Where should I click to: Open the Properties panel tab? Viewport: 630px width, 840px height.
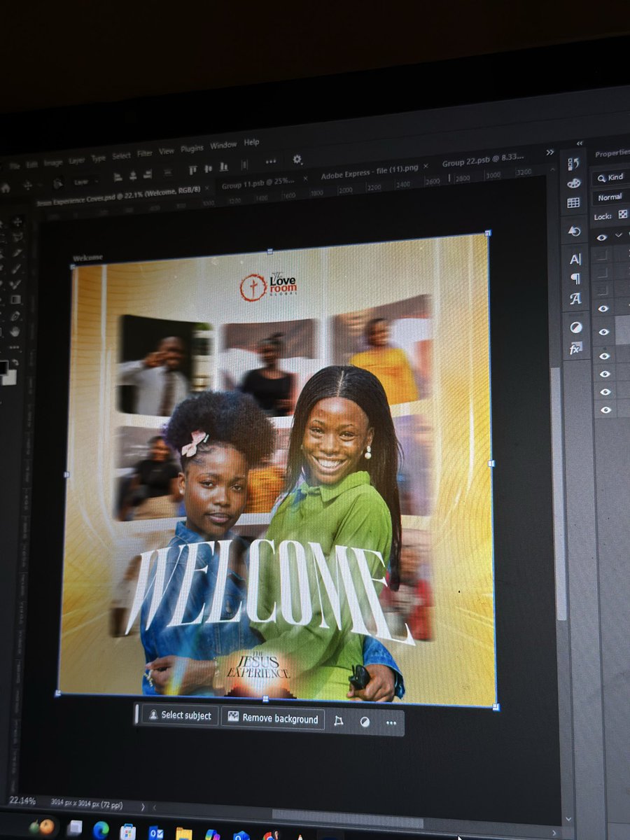[612, 154]
